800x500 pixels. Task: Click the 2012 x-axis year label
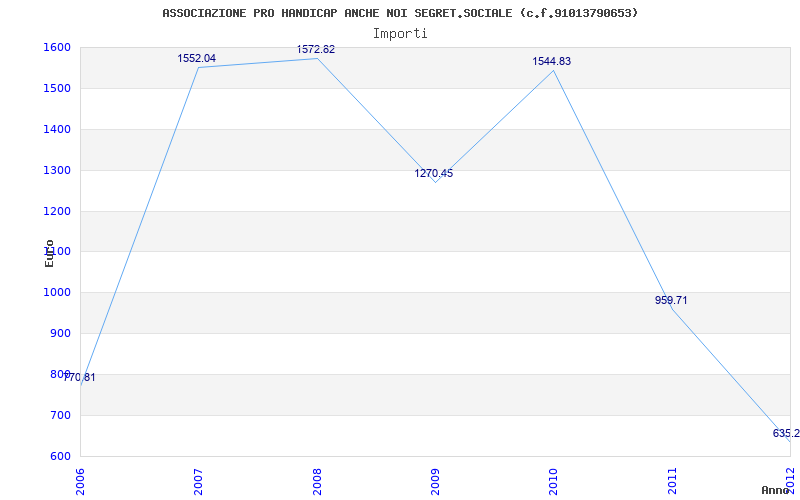point(790,481)
